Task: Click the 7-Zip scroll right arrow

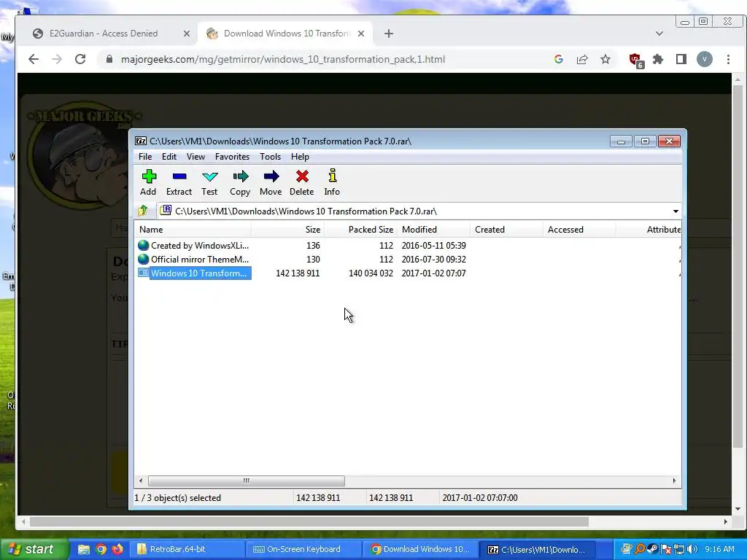Action: pyautogui.click(x=674, y=481)
